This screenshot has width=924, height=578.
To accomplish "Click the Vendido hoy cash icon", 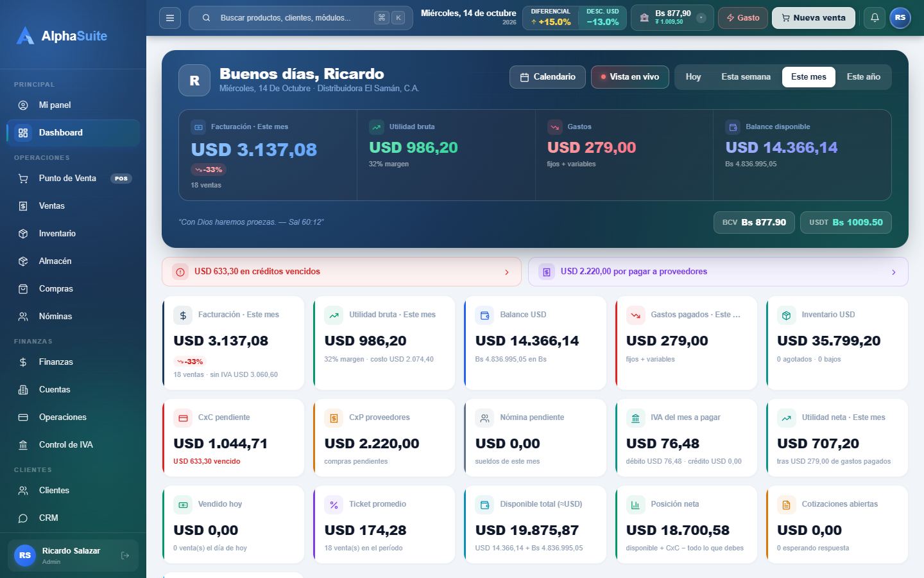I will (x=183, y=505).
